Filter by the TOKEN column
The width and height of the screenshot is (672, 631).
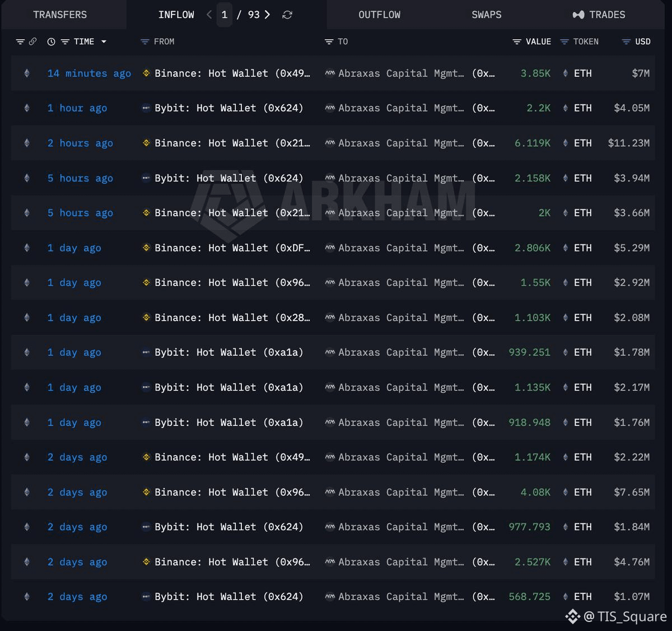tap(564, 41)
